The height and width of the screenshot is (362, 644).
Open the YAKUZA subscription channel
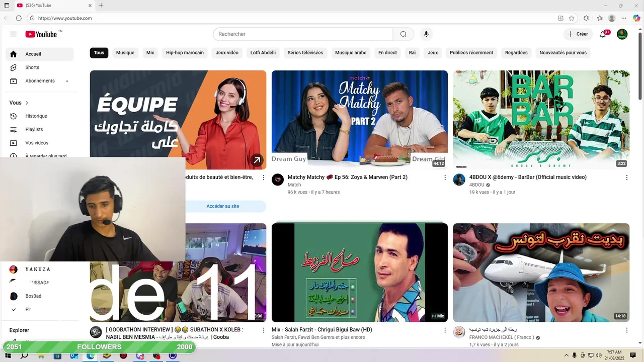tap(40, 269)
